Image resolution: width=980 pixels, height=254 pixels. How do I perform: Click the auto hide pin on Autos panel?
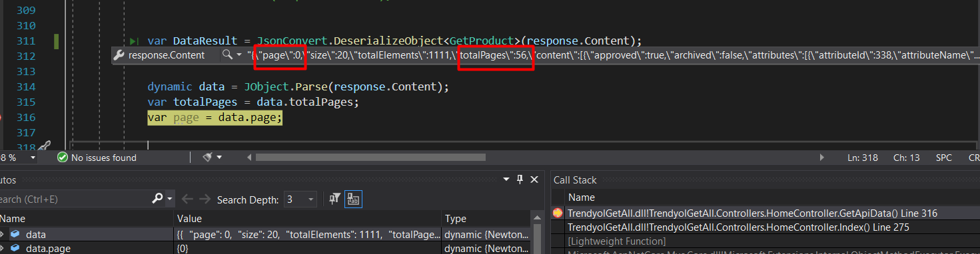coord(520,180)
